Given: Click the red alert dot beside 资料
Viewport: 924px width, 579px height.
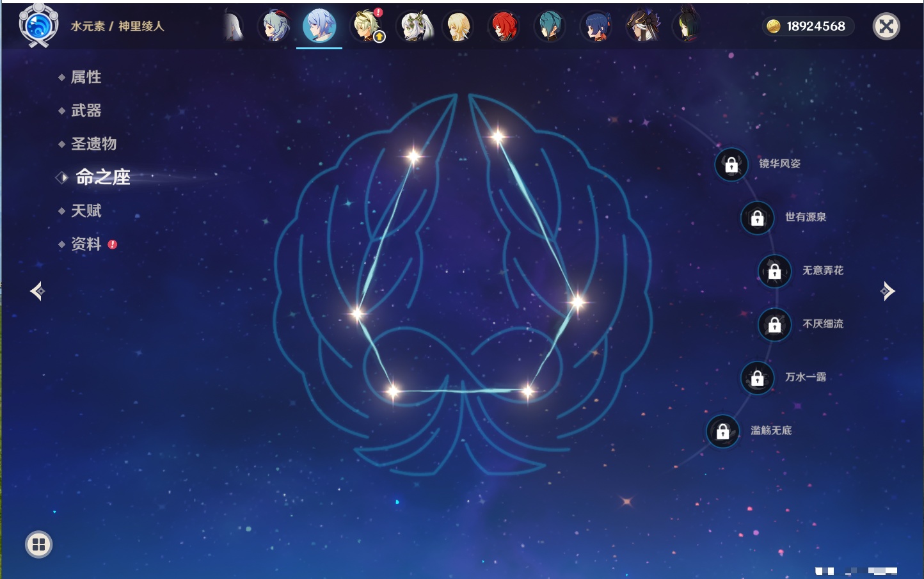Looking at the screenshot, I should point(113,244).
